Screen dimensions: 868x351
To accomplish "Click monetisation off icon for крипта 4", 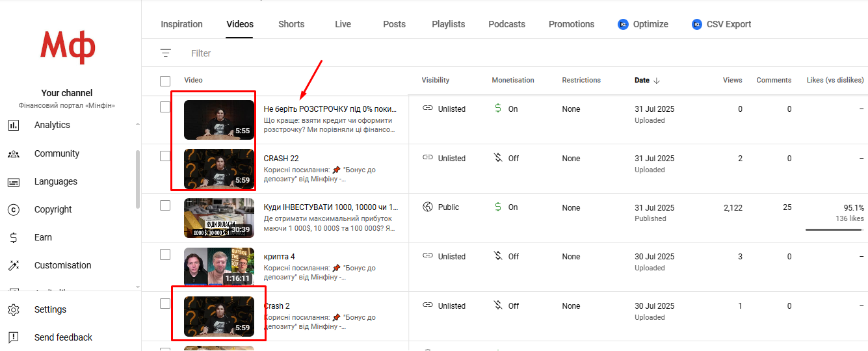I will tap(497, 257).
